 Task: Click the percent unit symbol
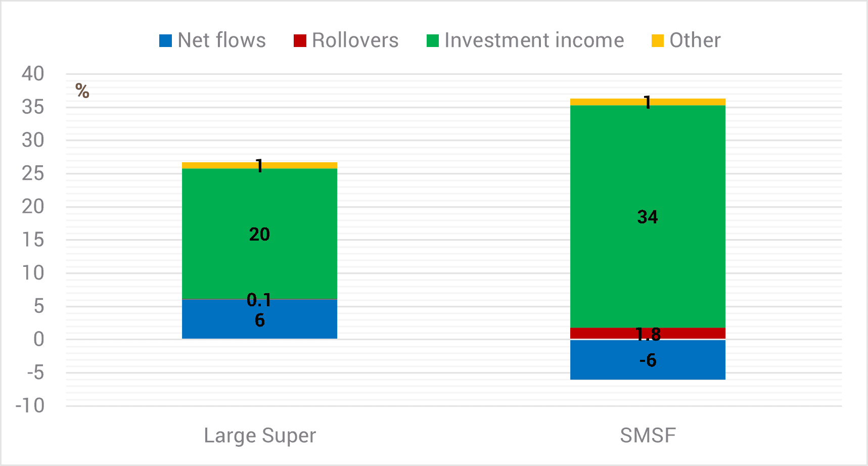click(x=82, y=91)
